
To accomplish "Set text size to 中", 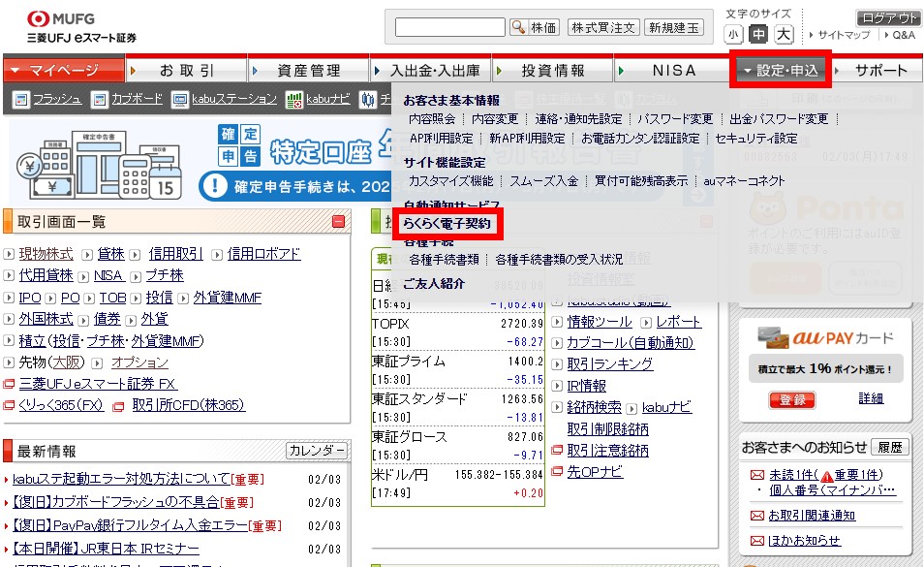I will point(758,34).
